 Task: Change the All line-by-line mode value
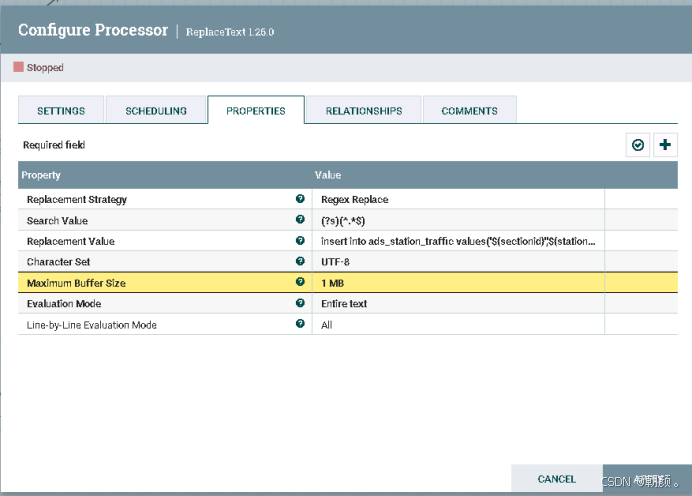click(458, 325)
